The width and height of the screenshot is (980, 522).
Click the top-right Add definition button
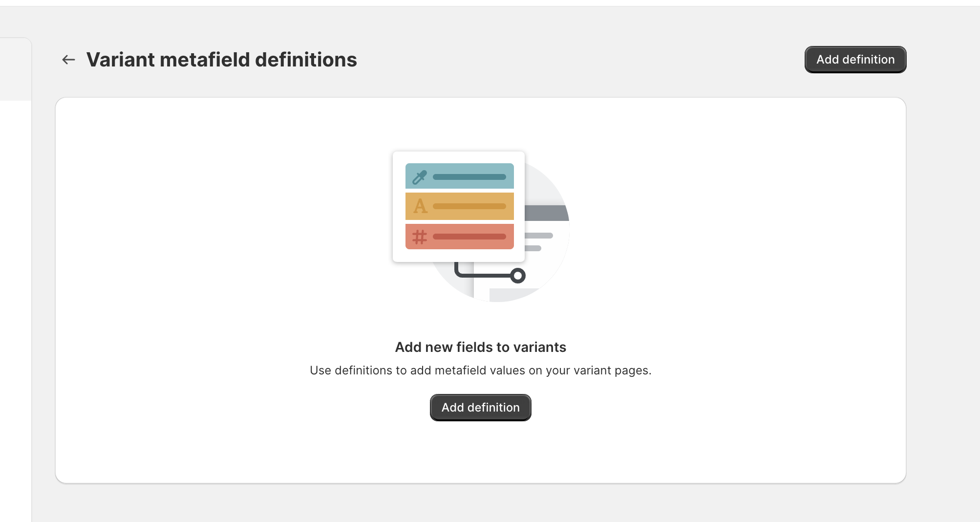click(x=855, y=60)
